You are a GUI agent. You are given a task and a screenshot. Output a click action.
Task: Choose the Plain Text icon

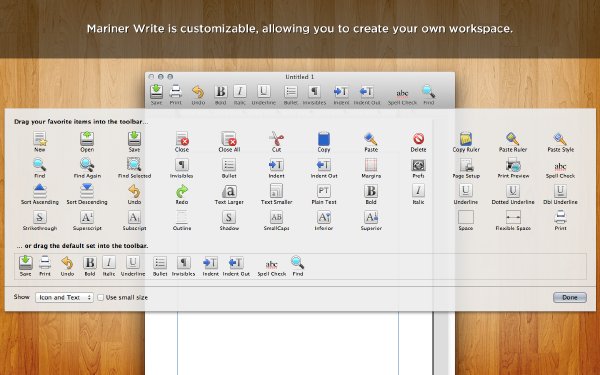[x=324, y=191]
